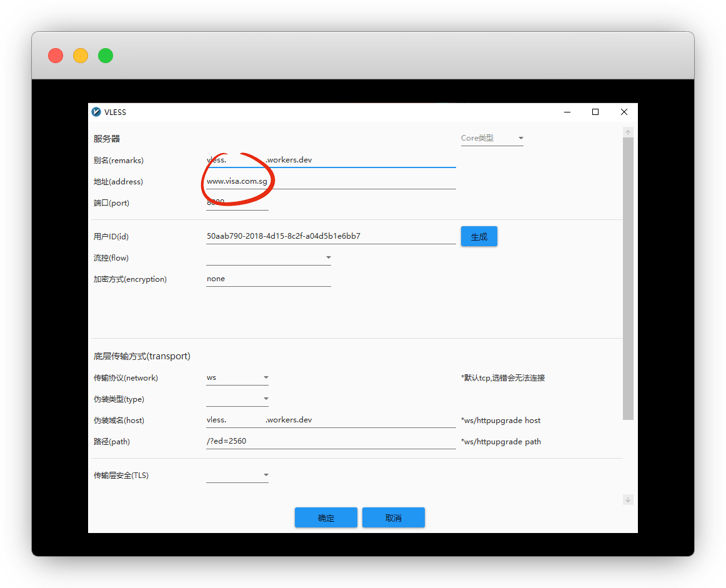Minimize the VLESS dialog window
Screen dimensions: 726x588
pos(567,112)
